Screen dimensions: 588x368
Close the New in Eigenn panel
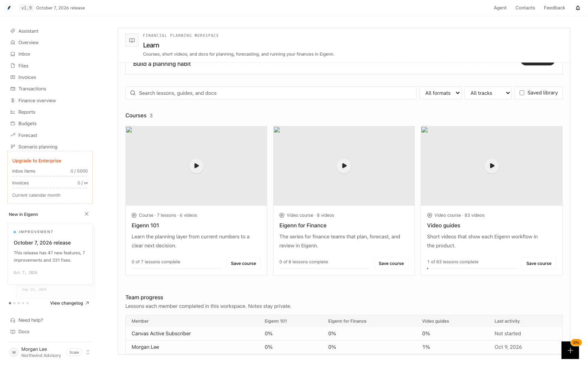pos(87,214)
